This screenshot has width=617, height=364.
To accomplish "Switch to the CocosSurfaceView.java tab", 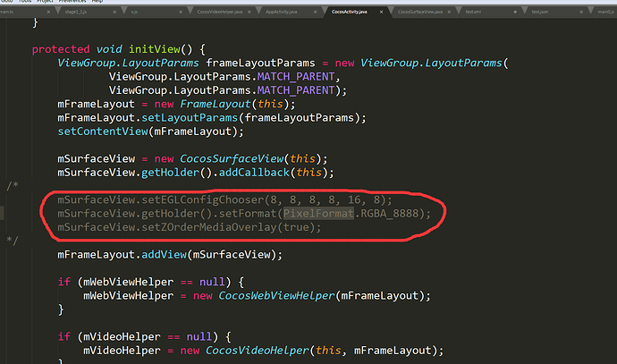I will [x=420, y=13].
